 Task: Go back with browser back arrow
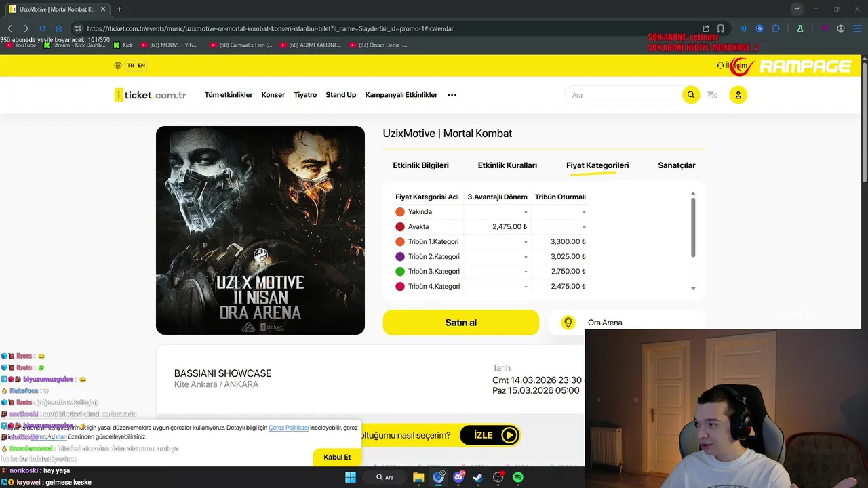coord(10,28)
